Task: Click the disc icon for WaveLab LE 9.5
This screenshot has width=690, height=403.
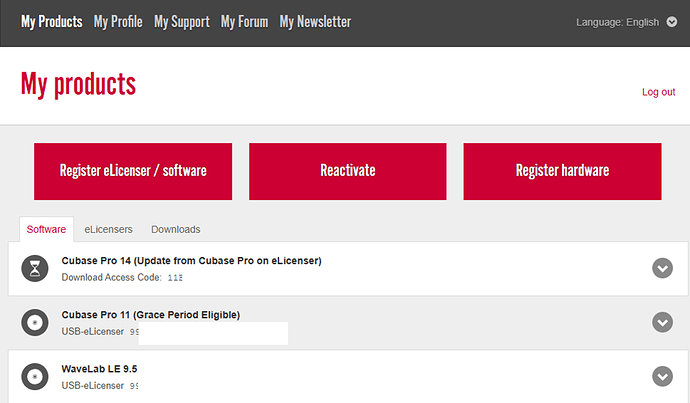Action: [x=35, y=376]
